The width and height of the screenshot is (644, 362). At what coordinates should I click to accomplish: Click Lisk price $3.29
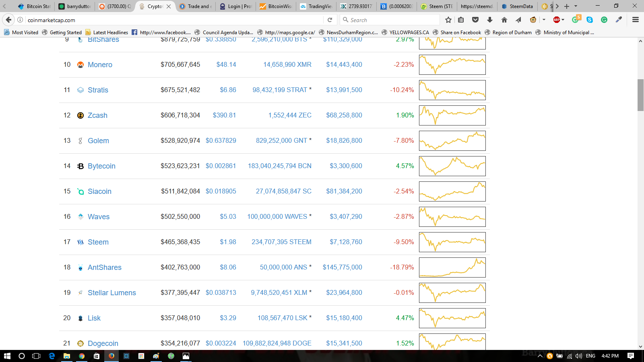pyautogui.click(x=228, y=318)
